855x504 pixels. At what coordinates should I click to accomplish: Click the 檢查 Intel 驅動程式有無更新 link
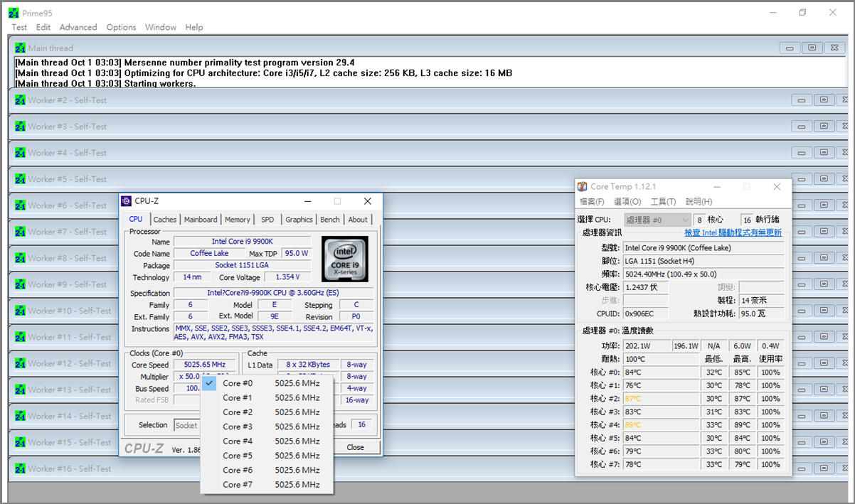pos(733,232)
